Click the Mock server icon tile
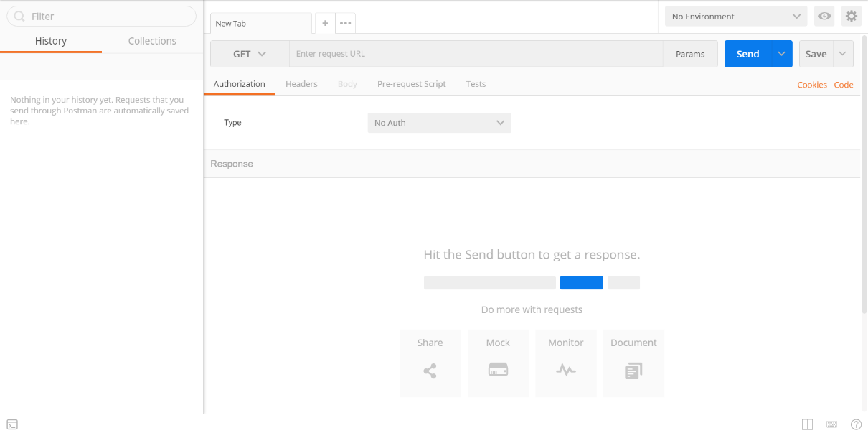The image size is (868, 433). [x=498, y=363]
